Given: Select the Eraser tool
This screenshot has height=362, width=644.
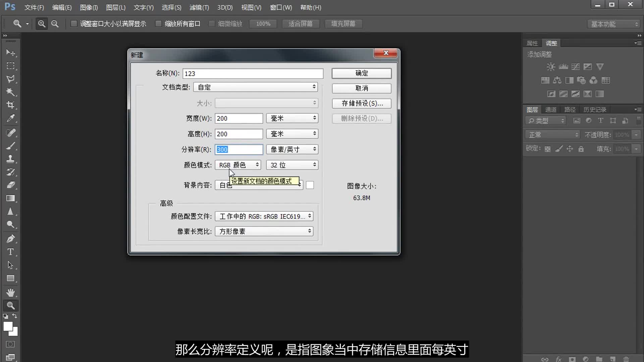Looking at the screenshot, I should point(10,185).
